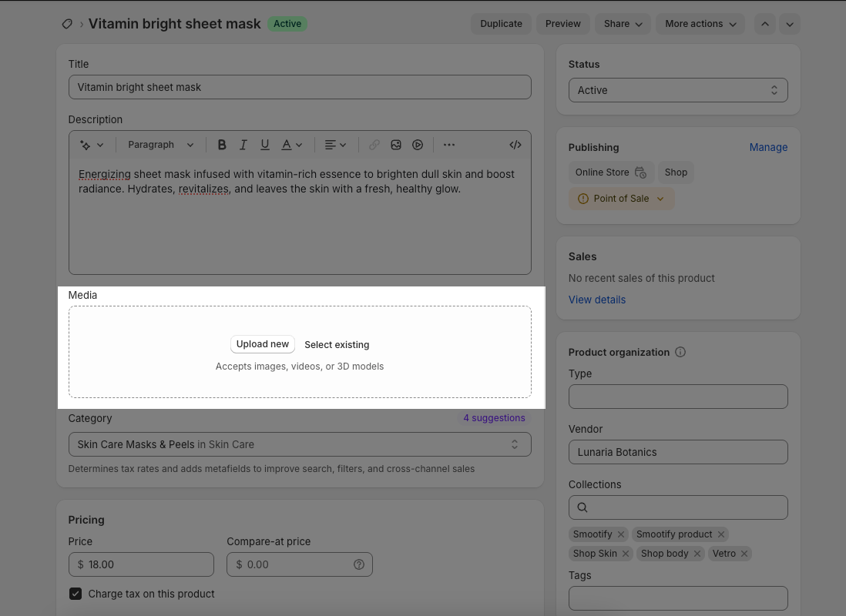Open the Category selector for Skin Care Masks

click(x=300, y=444)
